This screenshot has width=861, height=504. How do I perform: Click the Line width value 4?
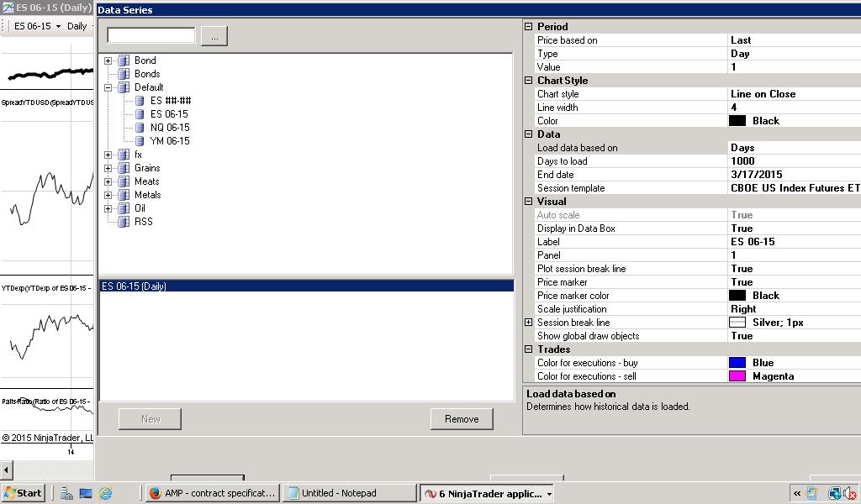(x=733, y=108)
